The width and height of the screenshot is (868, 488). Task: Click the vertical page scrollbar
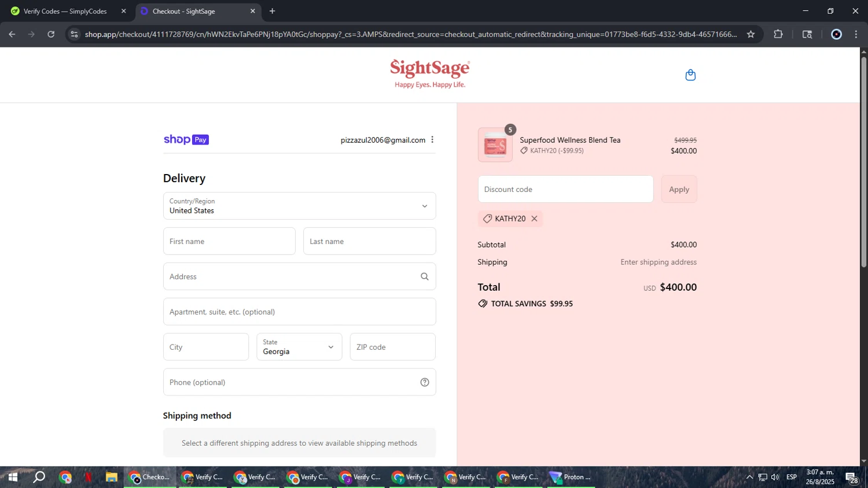tap(863, 162)
